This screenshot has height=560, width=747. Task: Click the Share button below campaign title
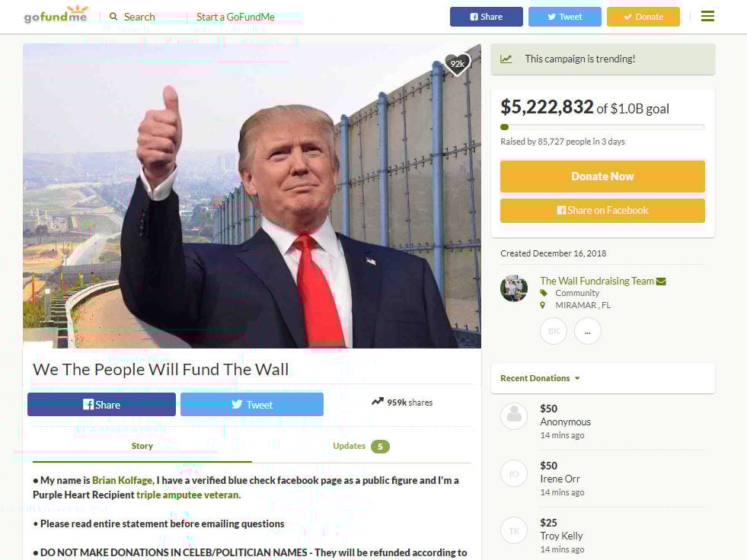coord(101,404)
